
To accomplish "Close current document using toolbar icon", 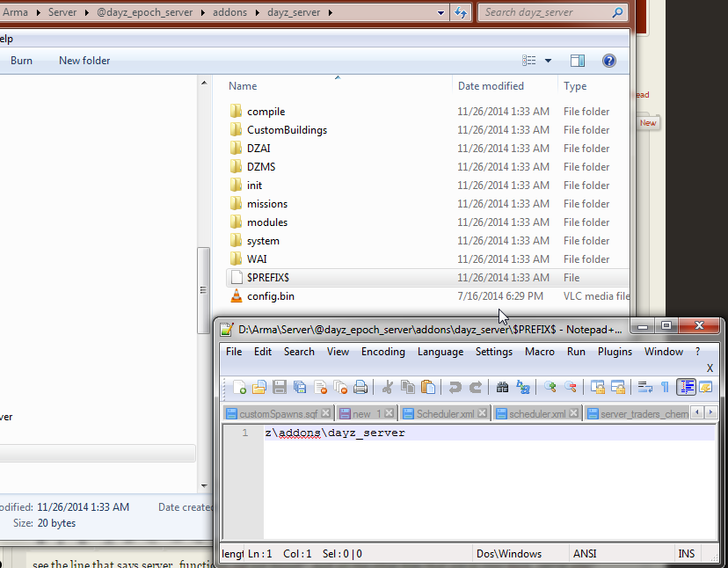I will 320,387.
